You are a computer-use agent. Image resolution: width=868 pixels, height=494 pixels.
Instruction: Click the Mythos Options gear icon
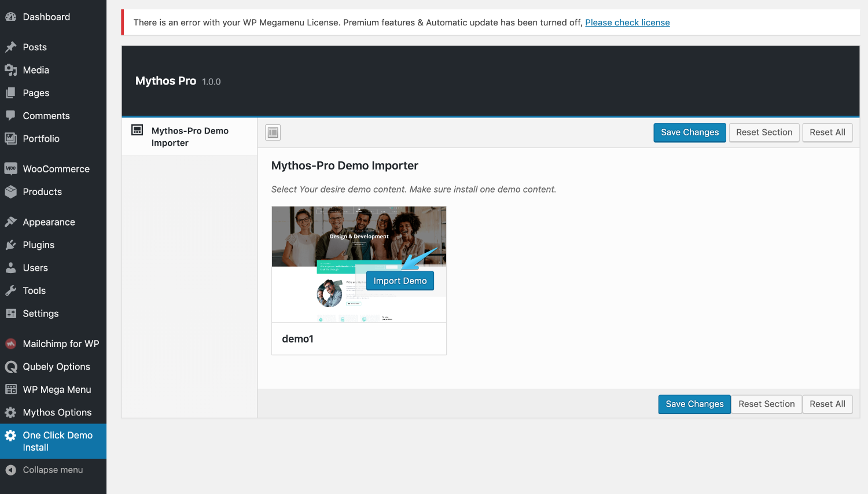(10, 412)
